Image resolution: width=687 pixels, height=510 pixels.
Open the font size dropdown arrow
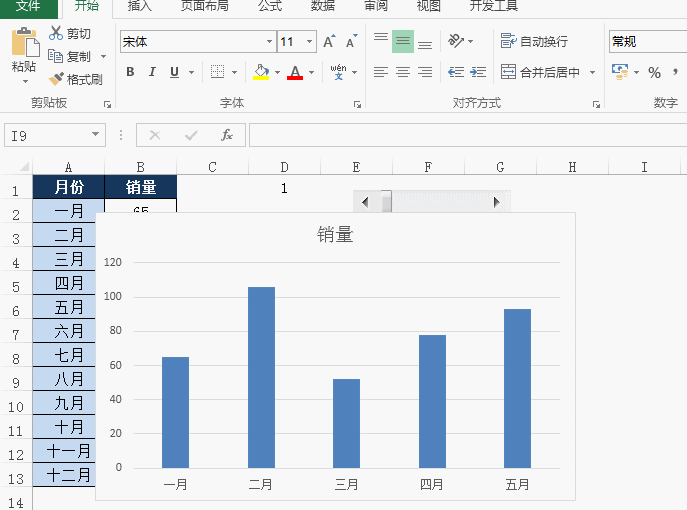310,42
